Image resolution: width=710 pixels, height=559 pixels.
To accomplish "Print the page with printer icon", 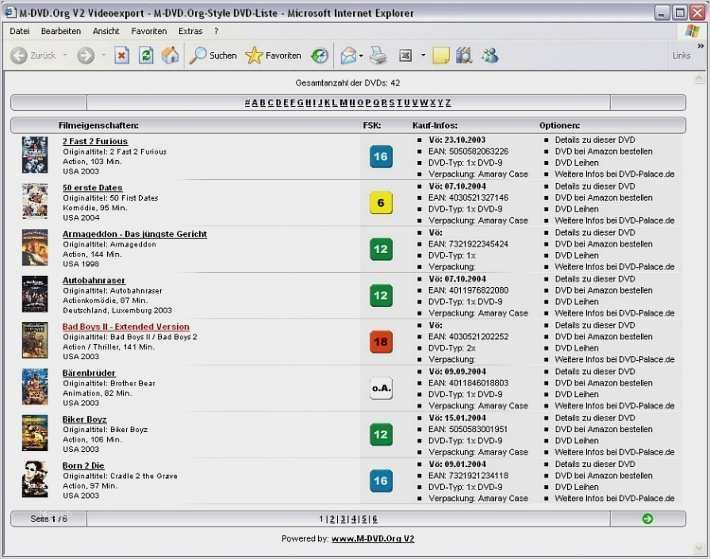I will [x=378, y=56].
